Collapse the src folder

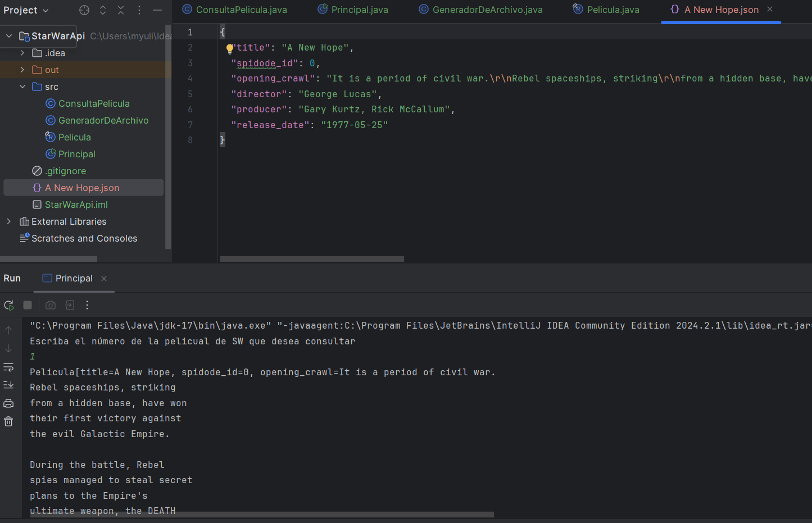click(22, 87)
